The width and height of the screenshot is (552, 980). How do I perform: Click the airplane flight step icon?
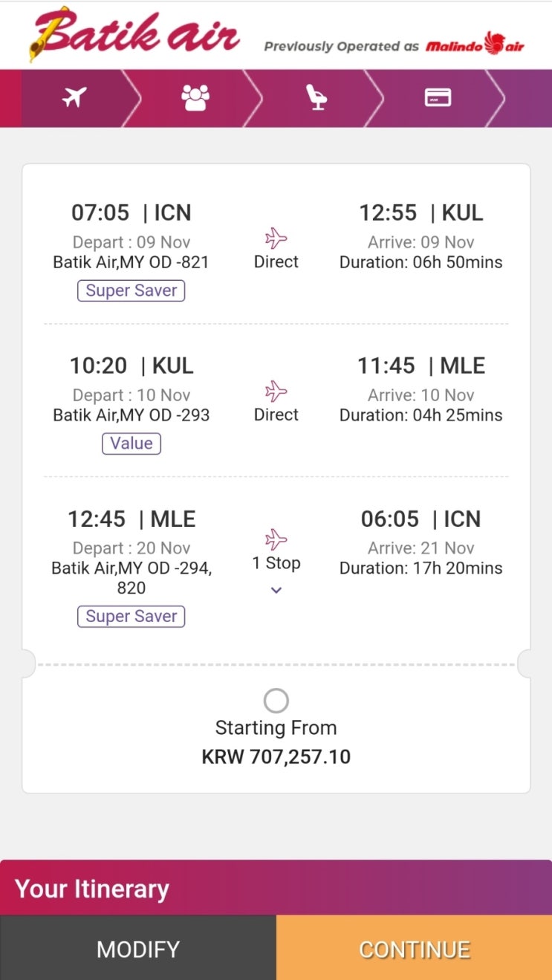[74, 97]
